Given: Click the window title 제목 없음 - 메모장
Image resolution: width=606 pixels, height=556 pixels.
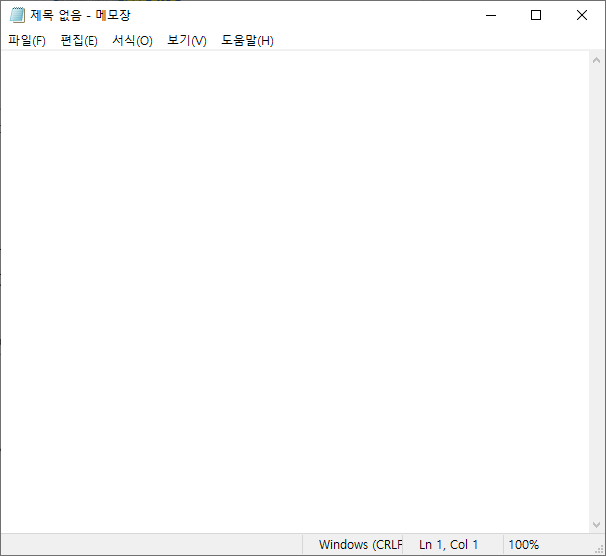Looking at the screenshot, I should click(80, 15).
